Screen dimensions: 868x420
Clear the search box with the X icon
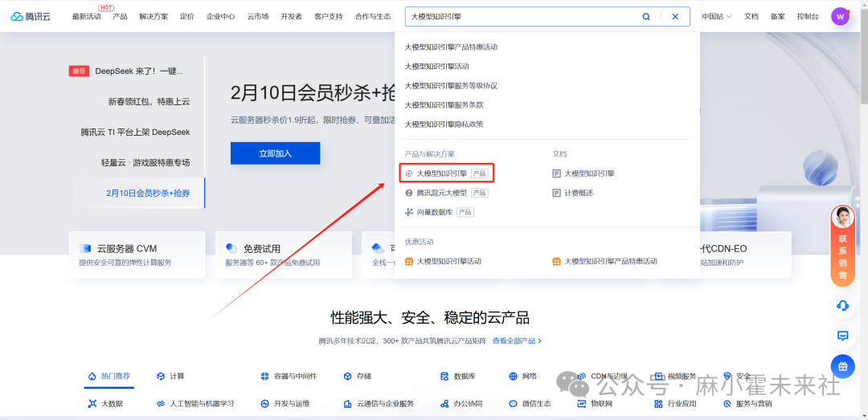pos(675,17)
